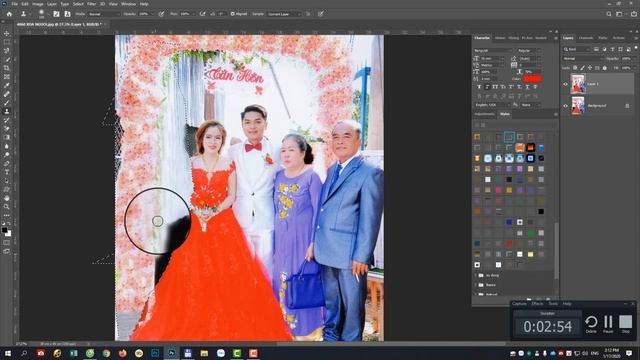Select the Rectangular Marquee tool
This screenshot has height=360, width=640.
pyautogui.click(x=7, y=42)
